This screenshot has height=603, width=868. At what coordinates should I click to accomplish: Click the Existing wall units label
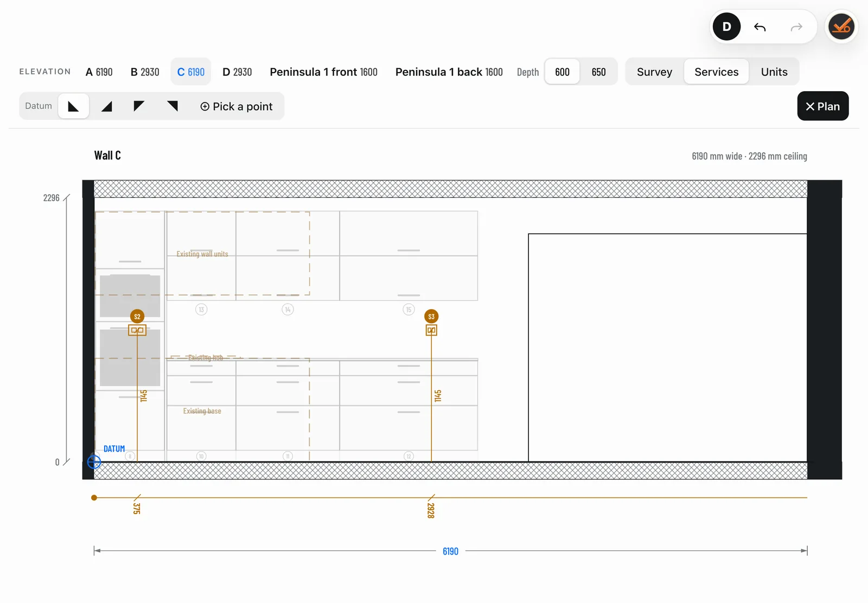click(202, 254)
